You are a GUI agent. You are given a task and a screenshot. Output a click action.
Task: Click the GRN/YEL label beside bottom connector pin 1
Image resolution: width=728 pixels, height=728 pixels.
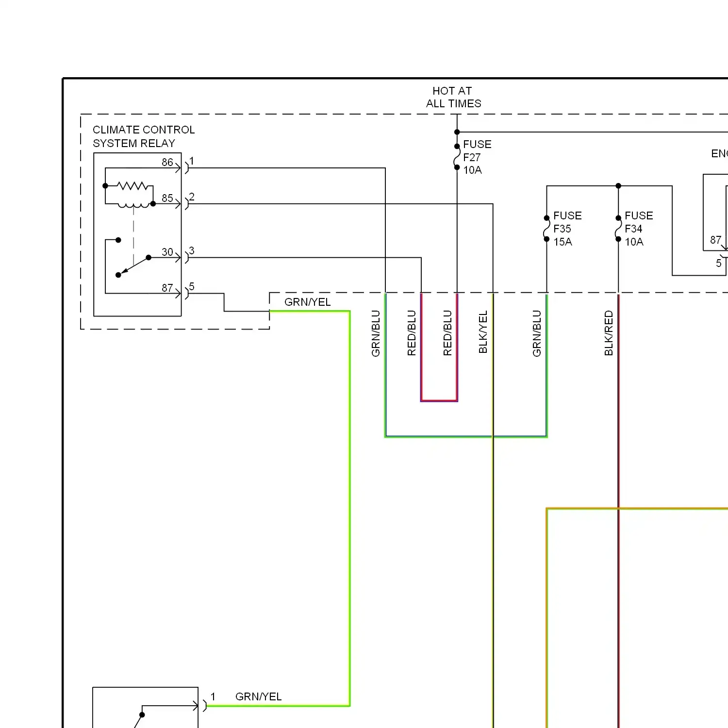pos(258,696)
